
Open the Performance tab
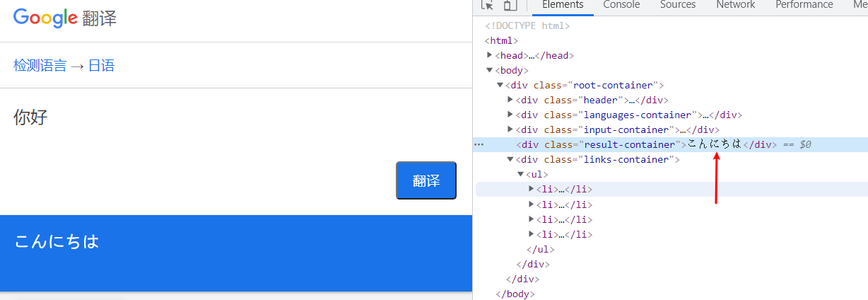(804, 5)
